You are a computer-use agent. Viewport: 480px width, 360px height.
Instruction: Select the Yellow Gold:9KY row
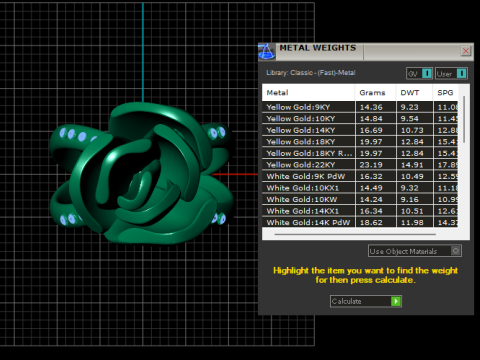[360, 107]
